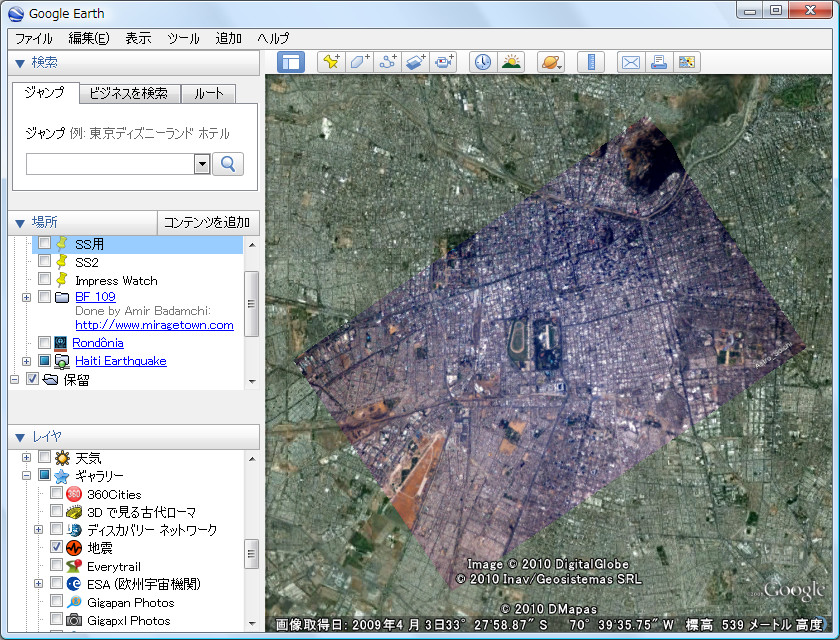Toggle the sidebar panel button
The width and height of the screenshot is (840, 640).
291,62
